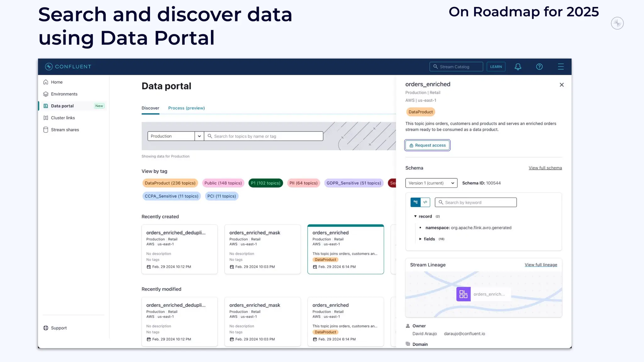Filter by P1 (102 topics) tag
This screenshot has width=644, height=362.
(x=265, y=183)
